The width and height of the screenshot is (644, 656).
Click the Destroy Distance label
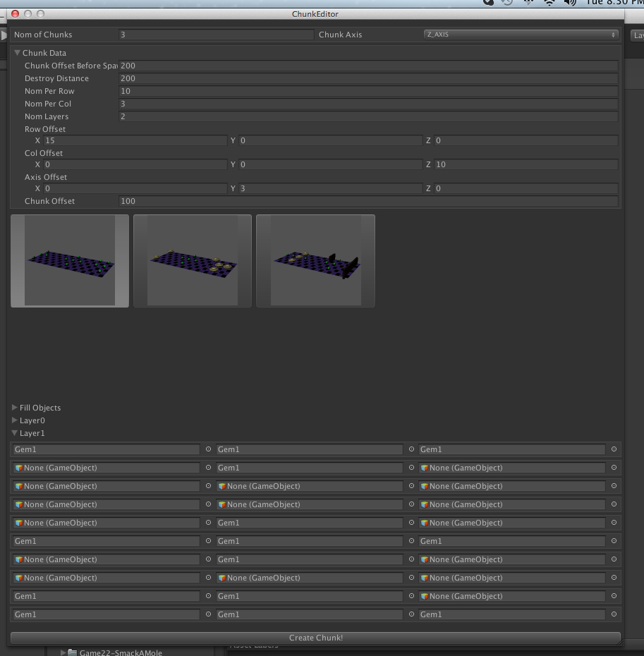click(x=56, y=78)
